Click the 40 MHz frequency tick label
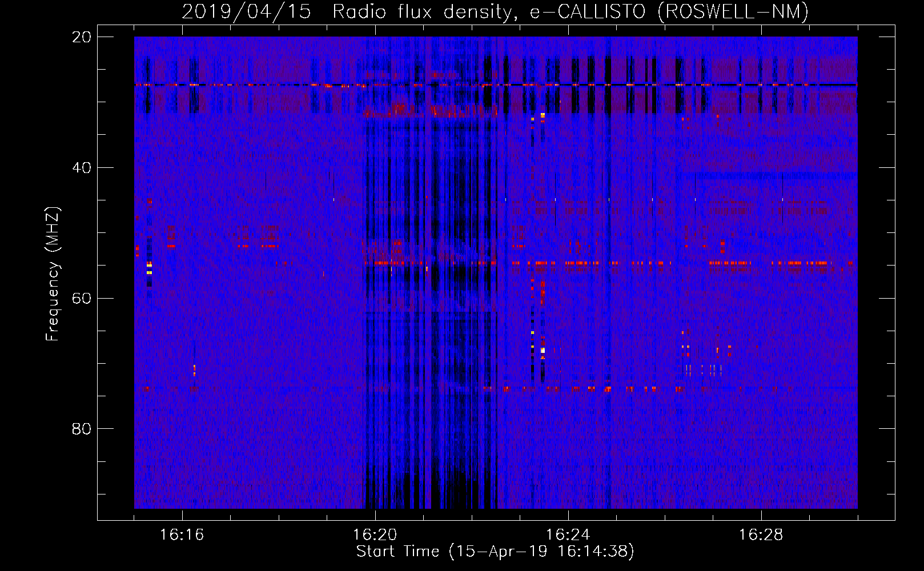The width and height of the screenshot is (924, 571). pyautogui.click(x=81, y=168)
